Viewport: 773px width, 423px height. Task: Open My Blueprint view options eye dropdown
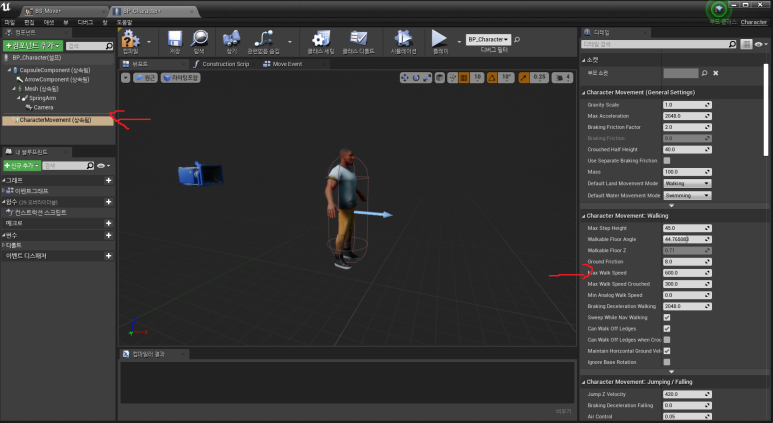pyautogui.click(x=104, y=166)
